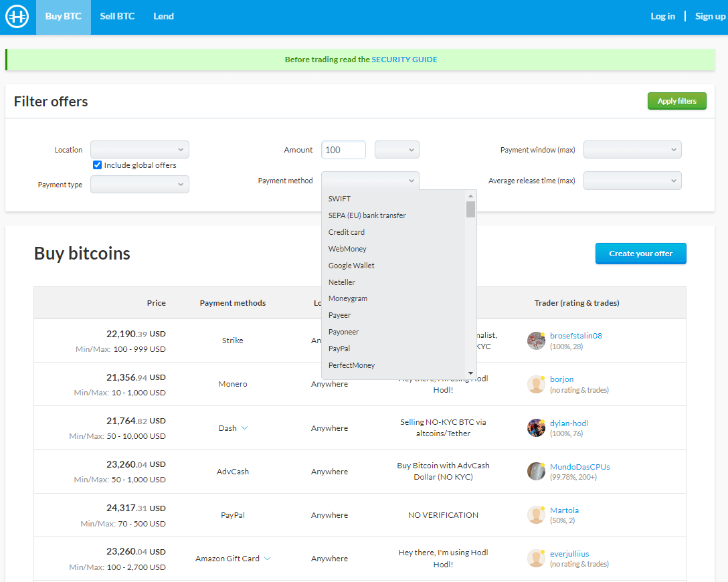Focus the Amount input field
728x582 pixels.
(343, 149)
